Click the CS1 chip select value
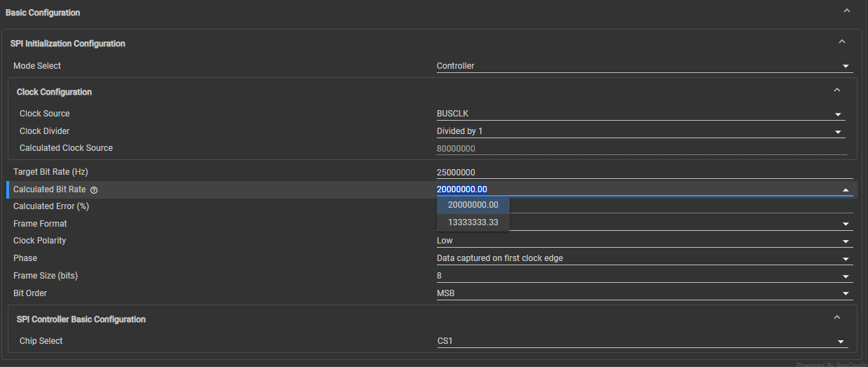868x367 pixels. 446,341
